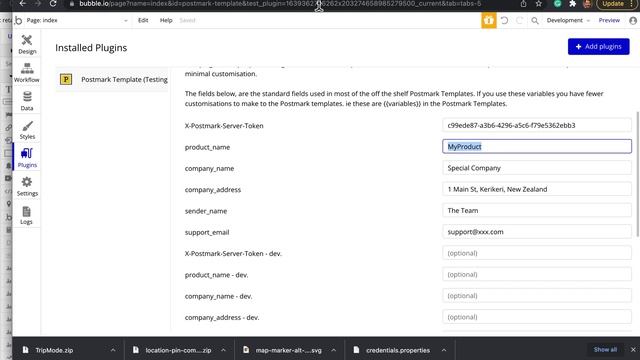The image size is (640, 360).
Task: Click the browser address bar URL
Action: tap(280, 4)
